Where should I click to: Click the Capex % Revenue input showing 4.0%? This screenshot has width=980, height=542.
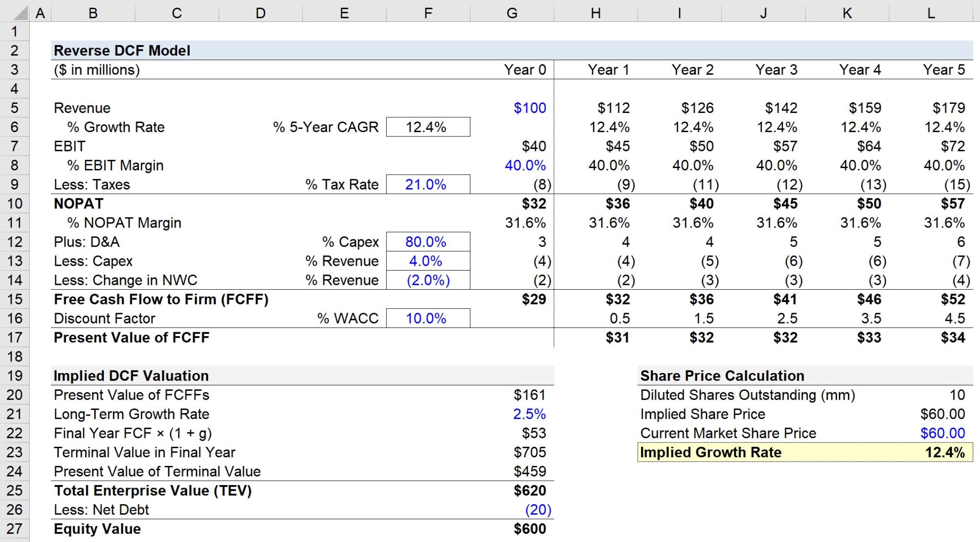point(427,261)
